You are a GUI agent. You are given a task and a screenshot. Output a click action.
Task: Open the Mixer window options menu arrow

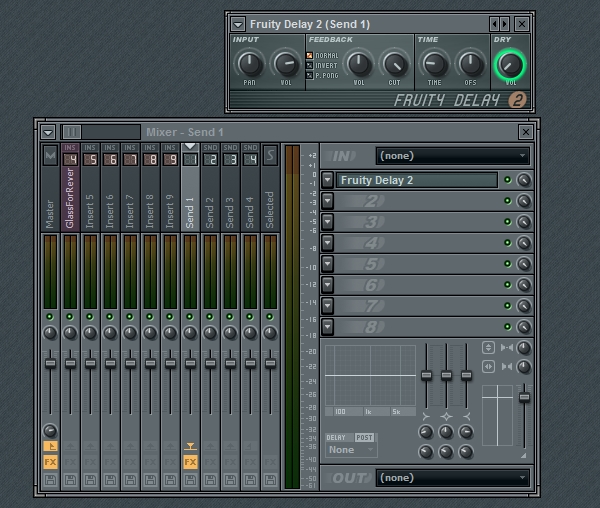pyautogui.click(x=48, y=132)
